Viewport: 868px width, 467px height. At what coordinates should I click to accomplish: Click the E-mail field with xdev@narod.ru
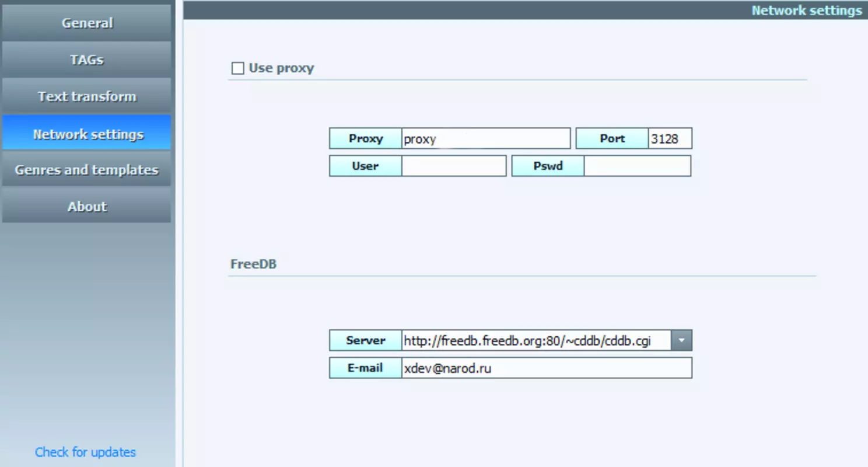547,368
